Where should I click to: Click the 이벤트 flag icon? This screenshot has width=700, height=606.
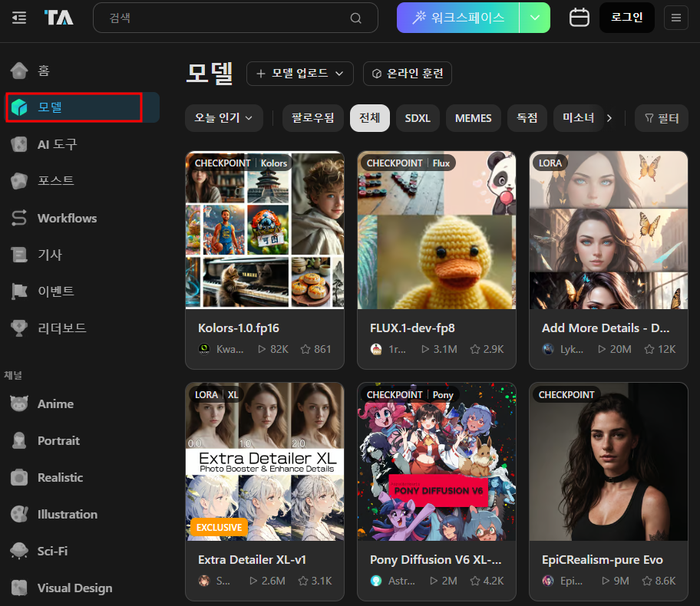pyautogui.click(x=19, y=291)
